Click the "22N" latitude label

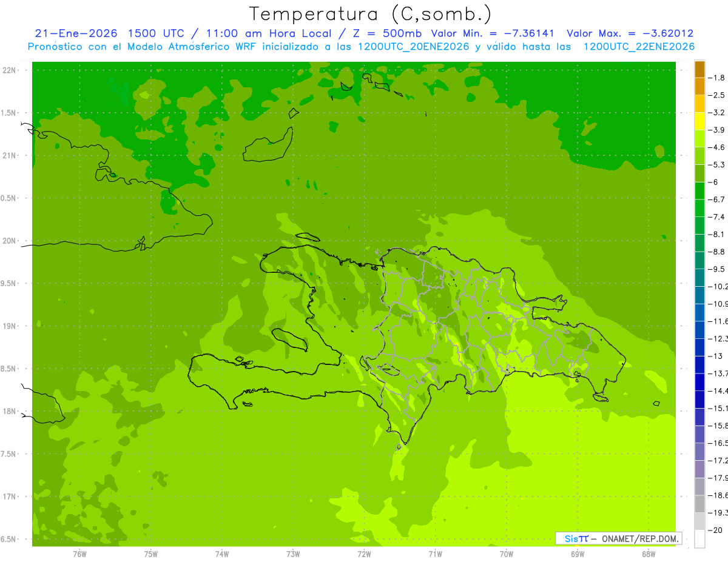[9, 70]
